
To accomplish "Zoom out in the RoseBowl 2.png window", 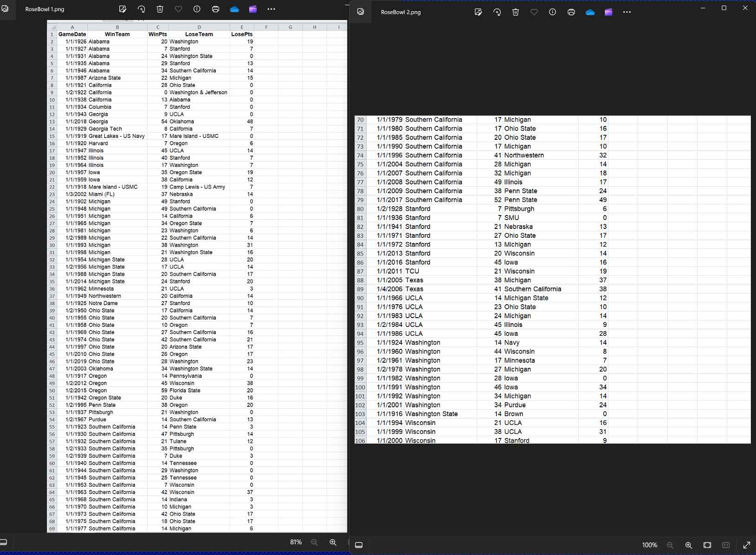I will pos(670,545).
